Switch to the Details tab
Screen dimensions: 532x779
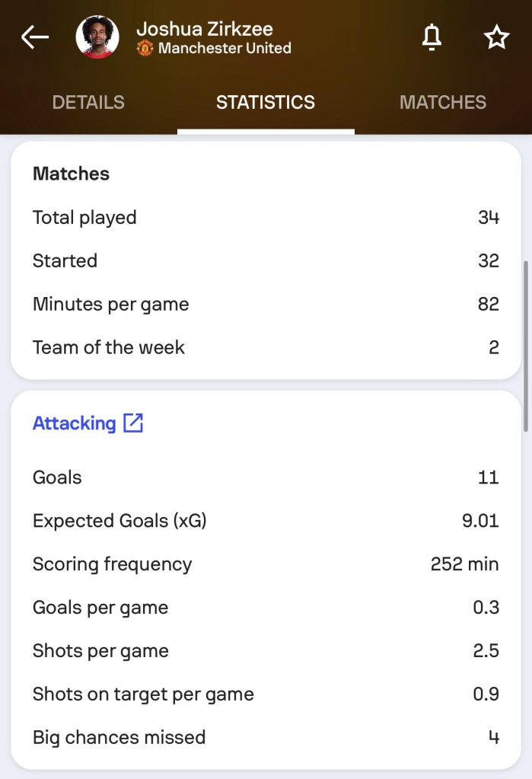tap(88, 103)
